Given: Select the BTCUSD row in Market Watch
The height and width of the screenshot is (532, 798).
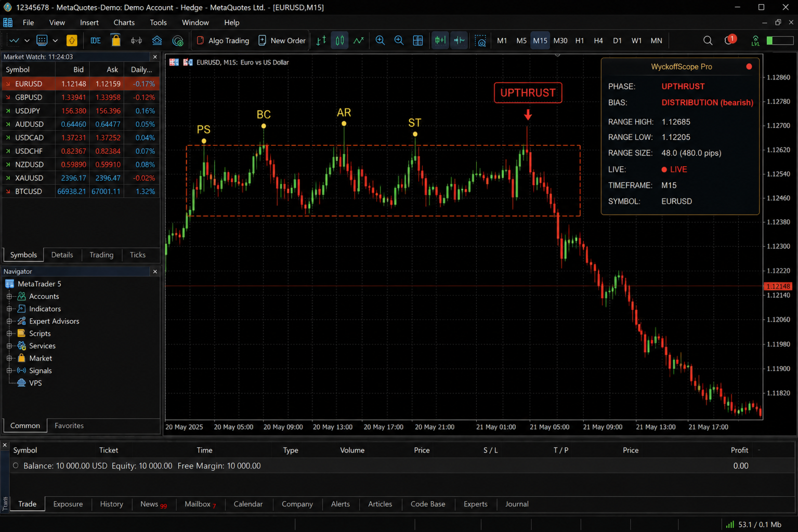Looking at the screenshot, I should pos(81,191).
